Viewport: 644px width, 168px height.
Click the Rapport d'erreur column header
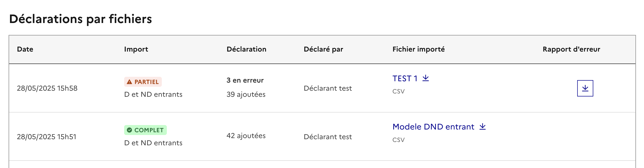click(x=571, y=49)
